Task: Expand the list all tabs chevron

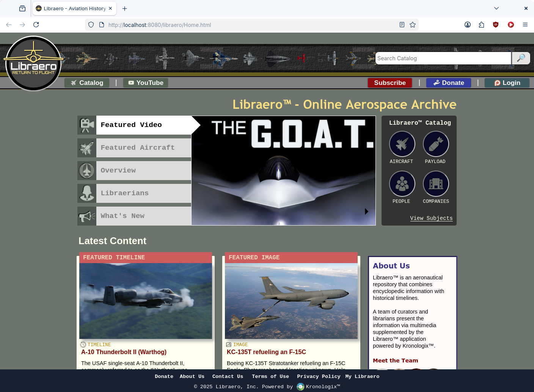Action: coord(496,8)
